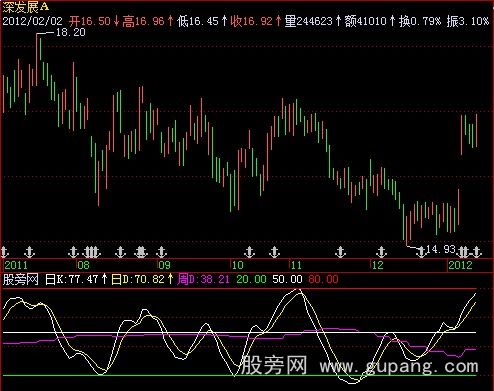Click the last candlestick on the chart
This screenshot has width=494, height=391.
[476, 130]
